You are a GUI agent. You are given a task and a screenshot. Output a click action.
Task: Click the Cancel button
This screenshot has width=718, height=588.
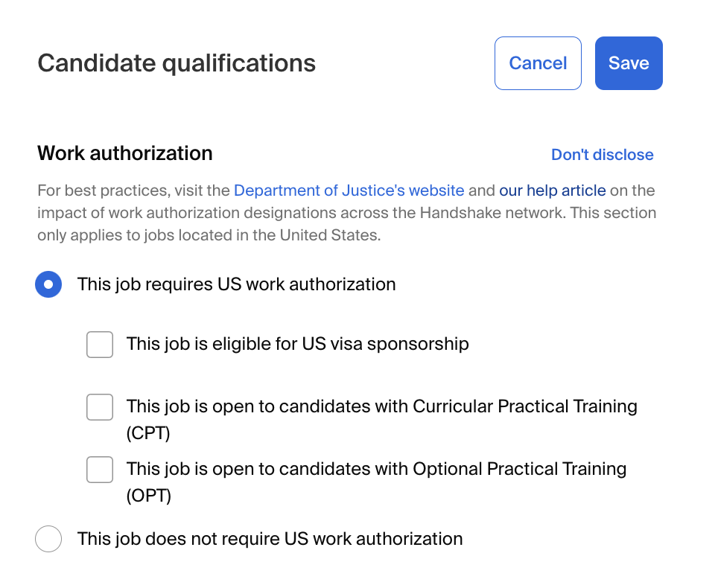(x=538, y=63)
